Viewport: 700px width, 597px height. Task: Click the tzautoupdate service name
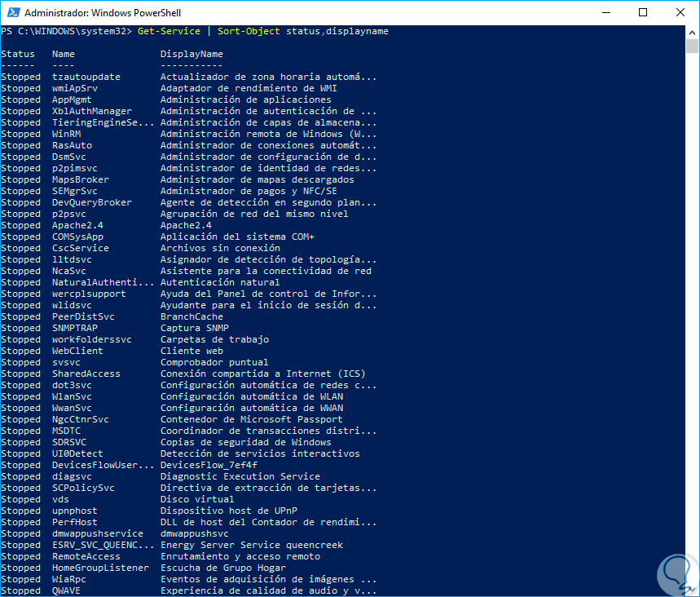coord(86,77)
